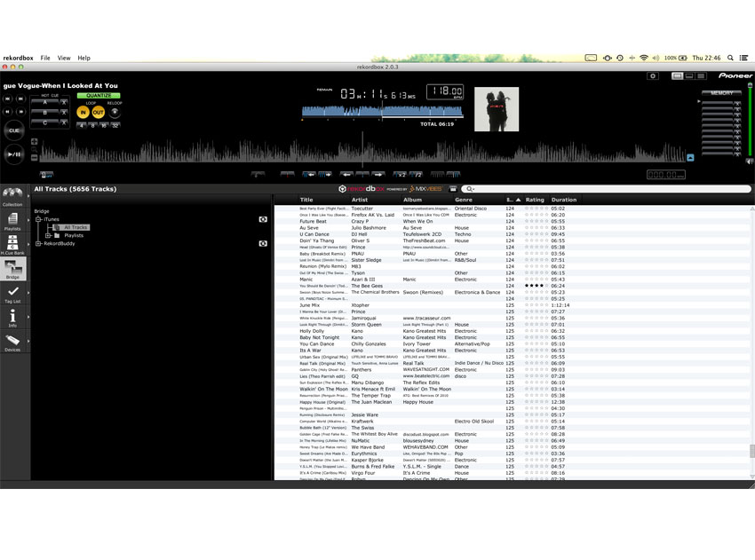Expand the RekordBuddy tree node
This screenshot has width=755, height=560.
(38, 243)
